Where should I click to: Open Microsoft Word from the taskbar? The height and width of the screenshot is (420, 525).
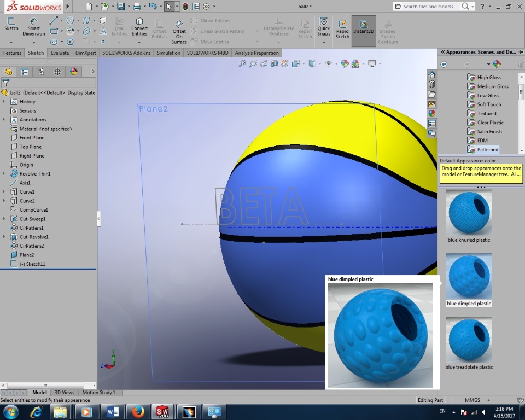(x=112, y=412)
